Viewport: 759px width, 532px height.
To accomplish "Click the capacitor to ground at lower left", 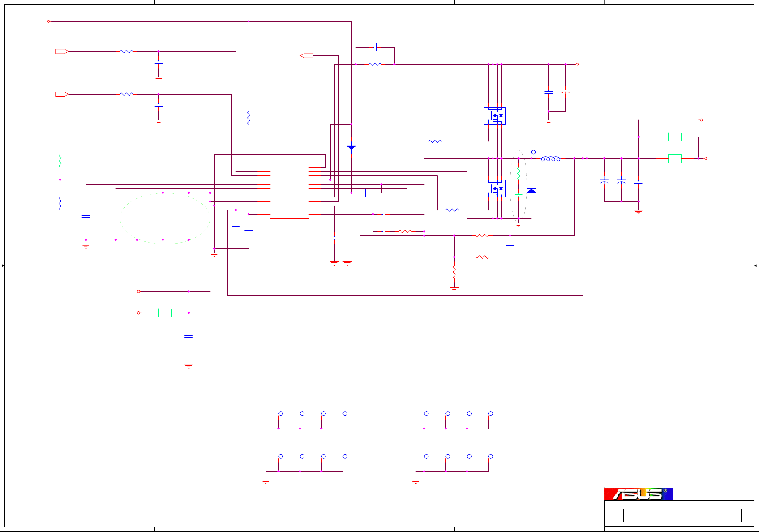I will tap(189, 336).
